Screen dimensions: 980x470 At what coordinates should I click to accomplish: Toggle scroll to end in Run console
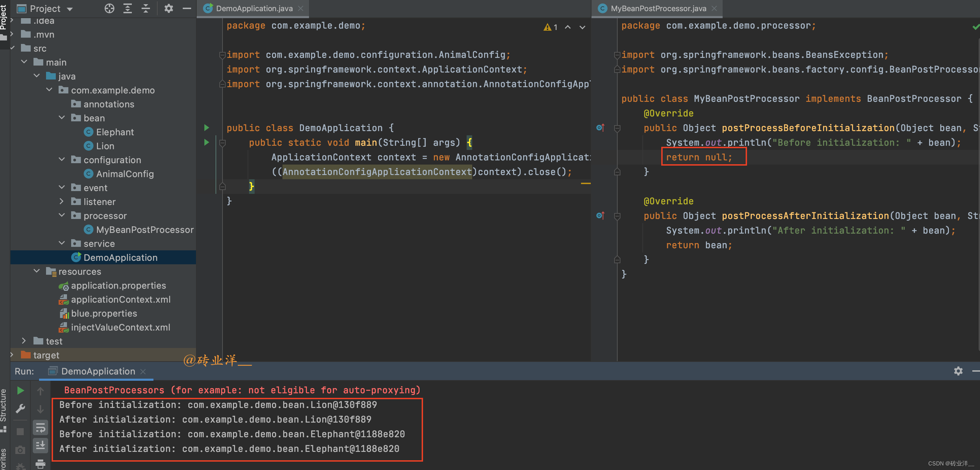point(40,445)
